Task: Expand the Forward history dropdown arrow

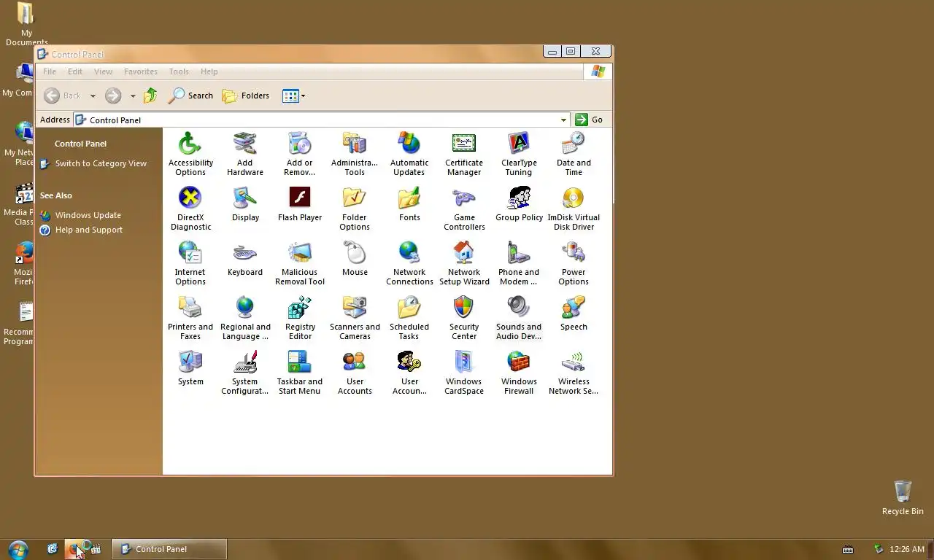Action: tap(133, 96)
